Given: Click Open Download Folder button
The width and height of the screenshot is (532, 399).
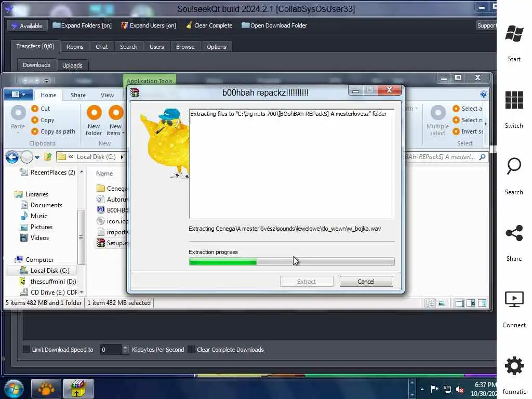Looking at the screenshot, I should coord(274,25).
